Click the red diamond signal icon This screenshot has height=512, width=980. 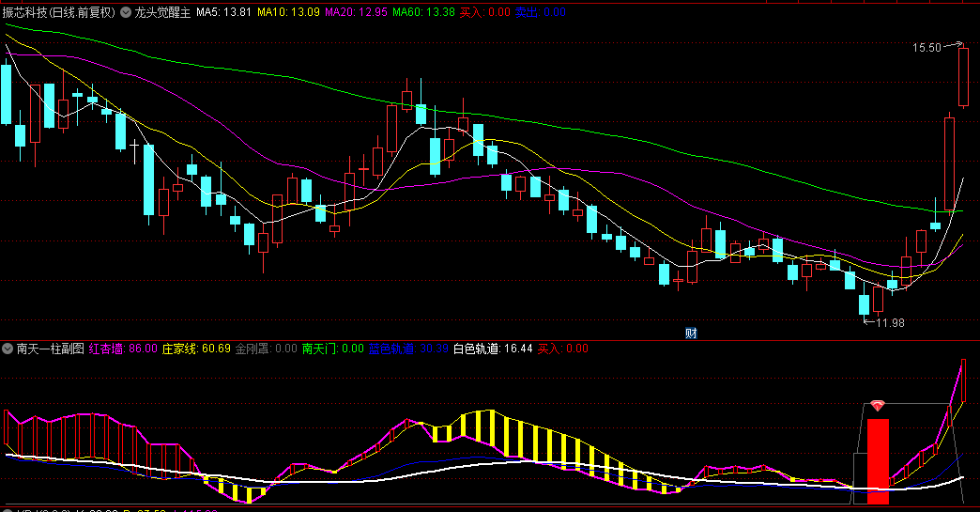pos(878,407)
